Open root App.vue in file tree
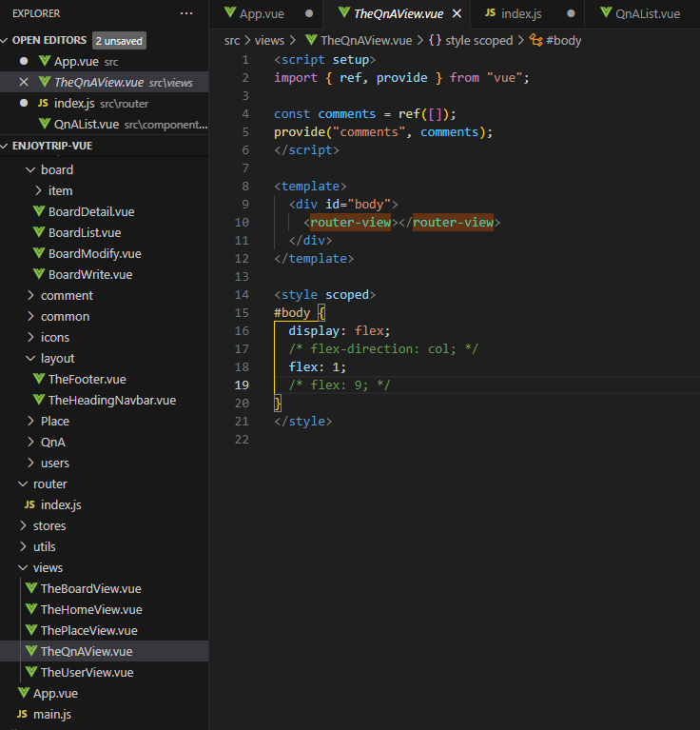This screenshot has width=700, height=730. coord(105,694)
